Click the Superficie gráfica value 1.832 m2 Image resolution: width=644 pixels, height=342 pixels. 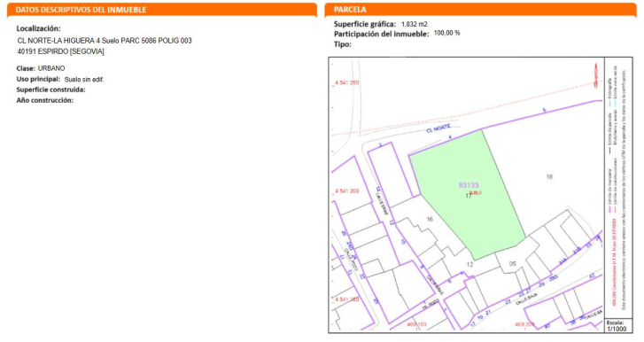[x=414, y=24]
